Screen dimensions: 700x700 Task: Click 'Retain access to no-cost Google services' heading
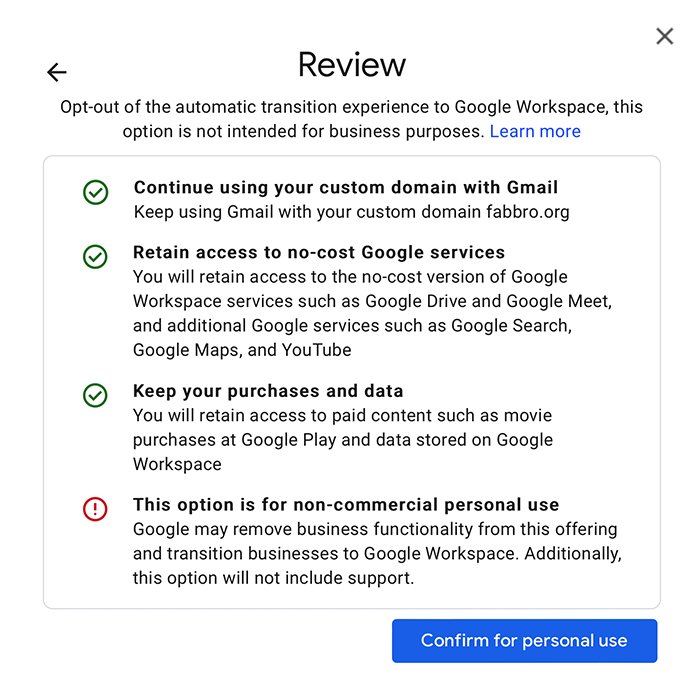point(319,252)
